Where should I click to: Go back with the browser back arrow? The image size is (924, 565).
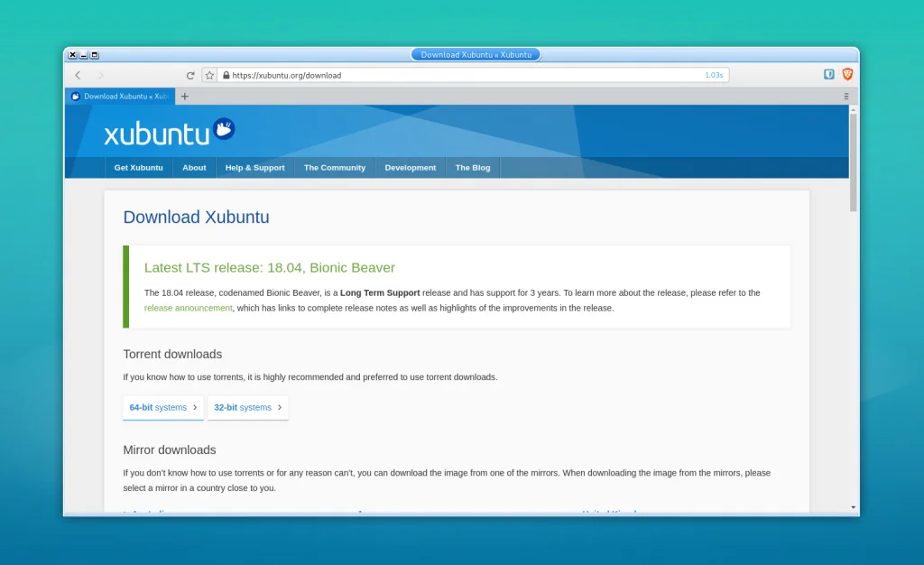coord(78,75)
